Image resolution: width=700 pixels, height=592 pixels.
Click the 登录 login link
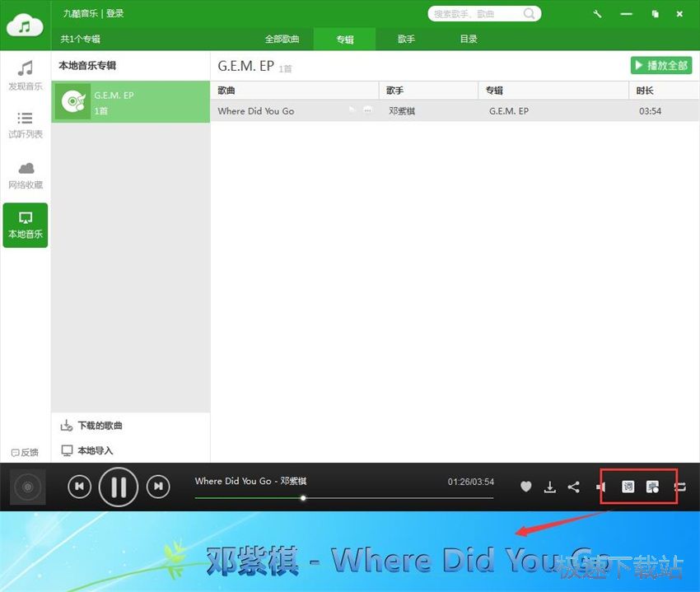[114, 13]
